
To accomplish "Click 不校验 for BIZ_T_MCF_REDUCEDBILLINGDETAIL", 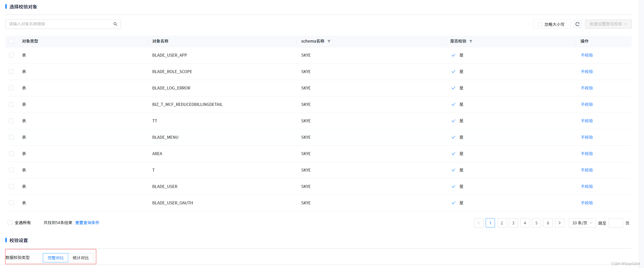I will pyautogui.click(x=587, y=104).
